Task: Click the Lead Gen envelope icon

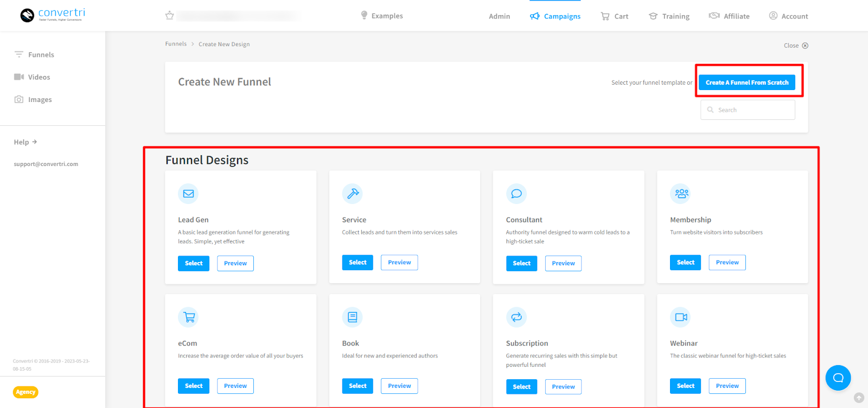Action: pyautogui.click(x=188, y=194)
